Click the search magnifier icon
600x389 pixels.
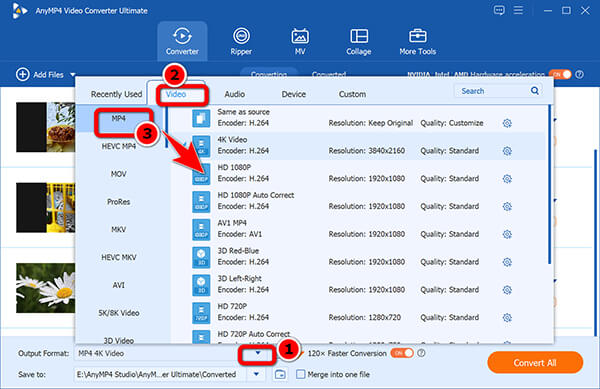pos(535,91)
